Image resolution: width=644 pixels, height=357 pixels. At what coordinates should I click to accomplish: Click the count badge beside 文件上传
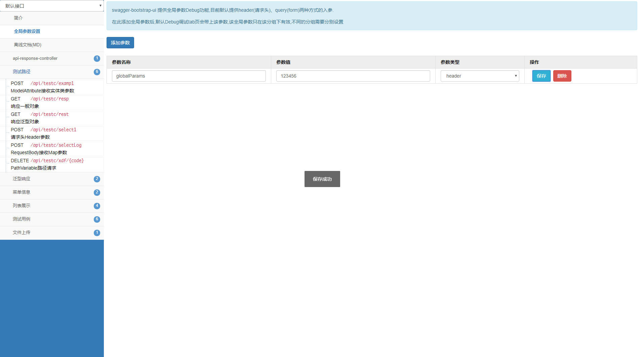[x=97, y=233]
